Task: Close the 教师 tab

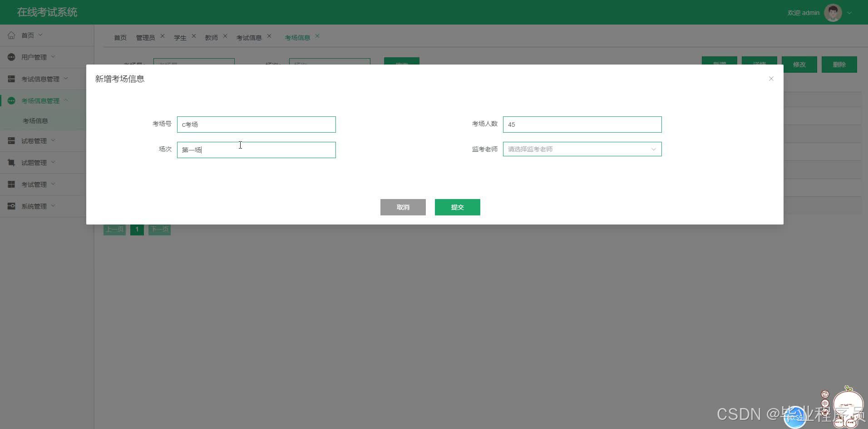Action: [225, 36]
